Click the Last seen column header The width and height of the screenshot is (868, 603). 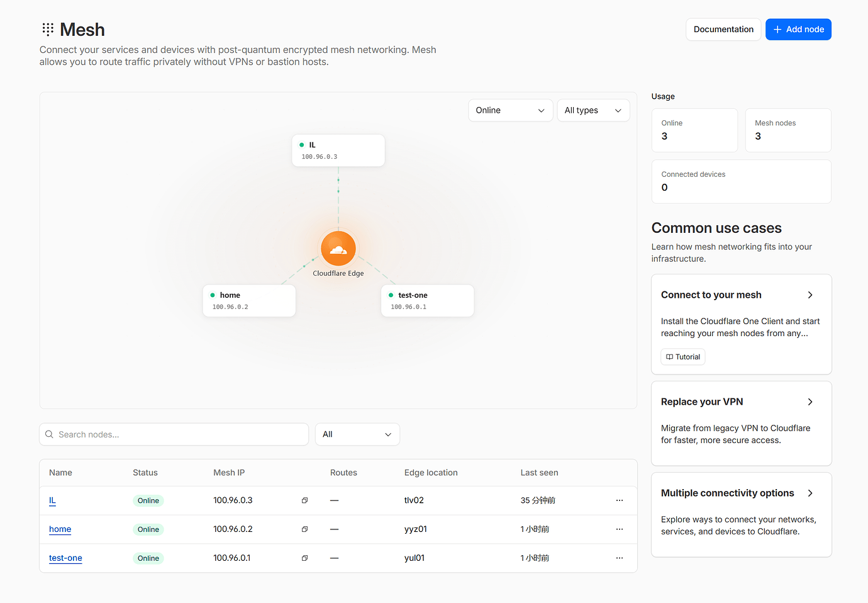pyautogui.click(x=539, y=473)
